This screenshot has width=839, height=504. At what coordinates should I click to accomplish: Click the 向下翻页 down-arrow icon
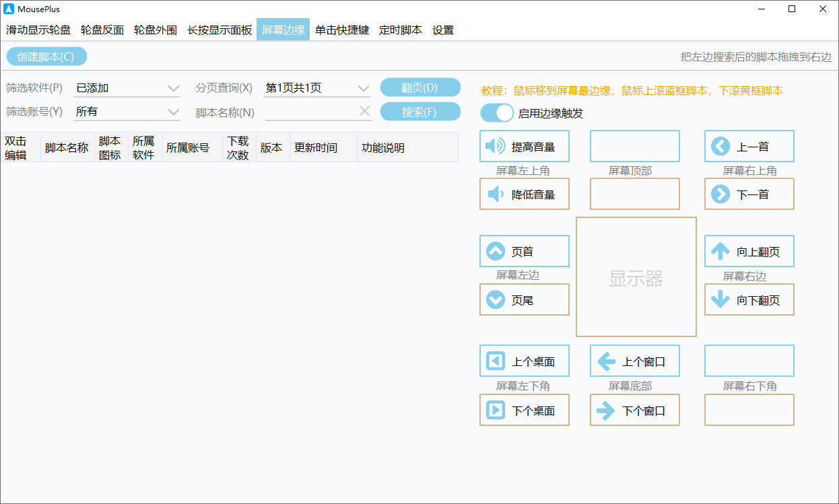(720, 299)
